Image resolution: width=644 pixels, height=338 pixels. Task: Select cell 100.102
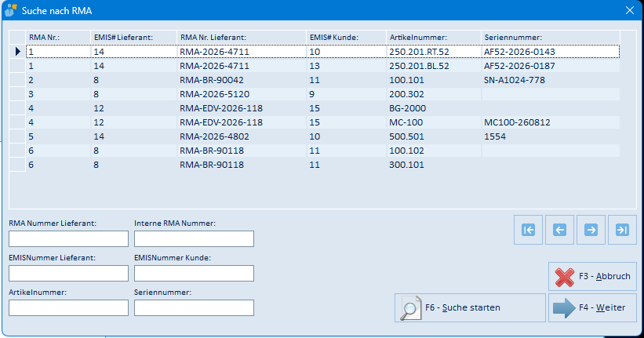434,151
